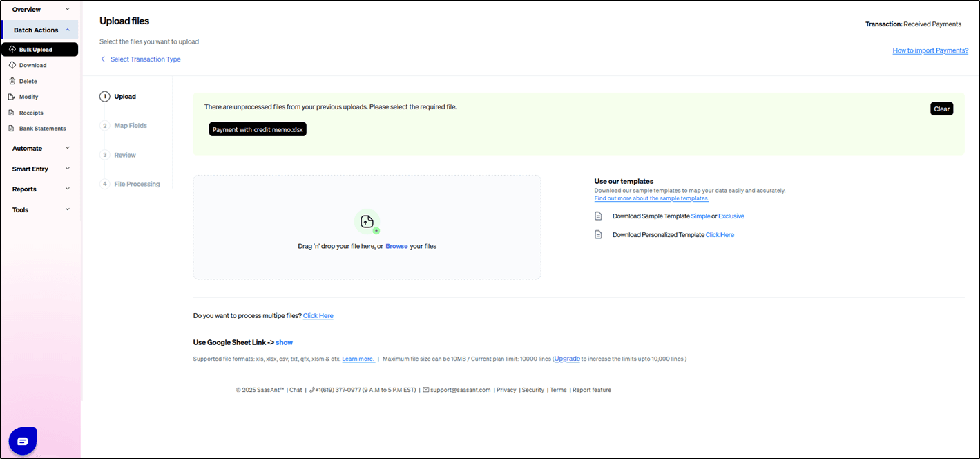This screenshot has width=980, height=459.
Task: Click the Modify icon in sidebar
Action: point(12,97)
